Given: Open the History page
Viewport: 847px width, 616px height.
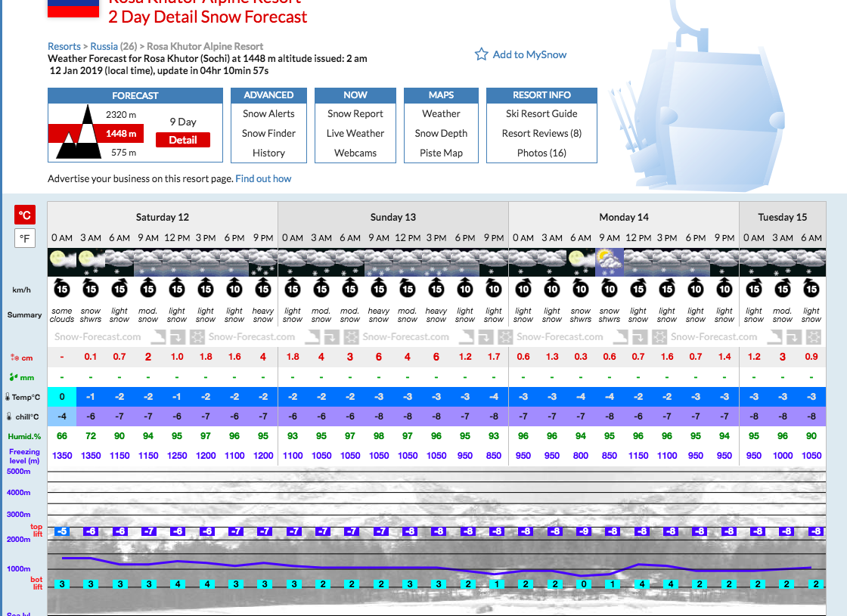Looking at the screenshot, I should tap(268, 153).
